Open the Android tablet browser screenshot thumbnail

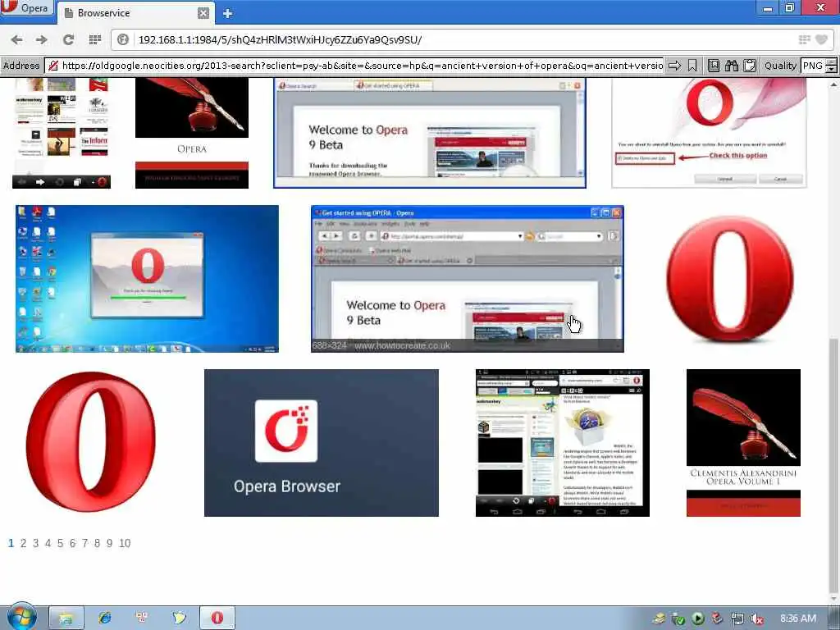(563, 442)
